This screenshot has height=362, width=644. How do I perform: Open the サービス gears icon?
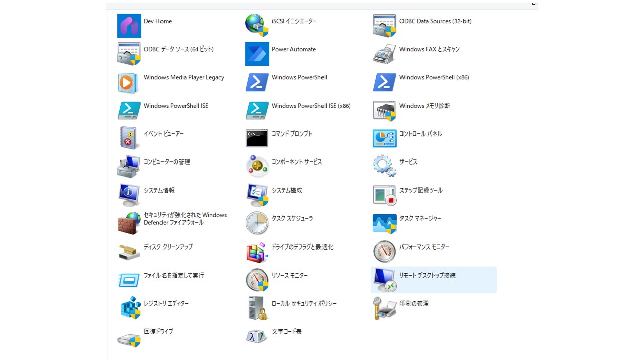(385, 166)
